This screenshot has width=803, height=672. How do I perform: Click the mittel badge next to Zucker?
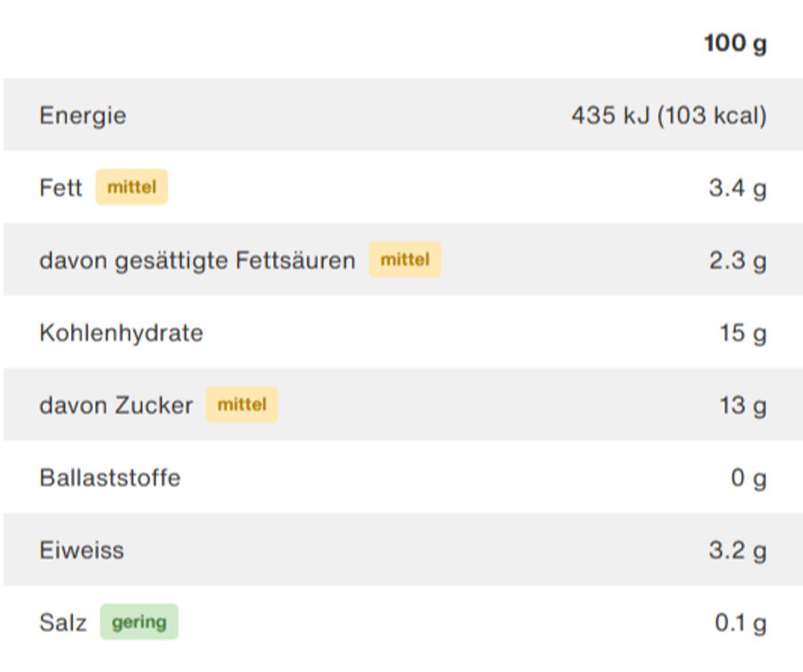coord(242,404)
